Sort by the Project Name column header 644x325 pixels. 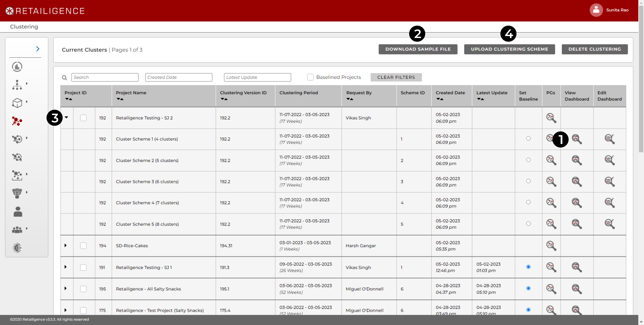tap(120, 99)
